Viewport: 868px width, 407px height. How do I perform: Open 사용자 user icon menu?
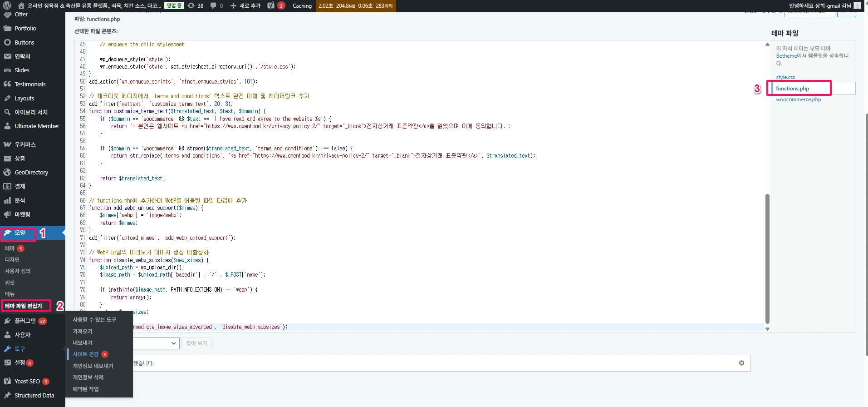[x=7, y=335]
